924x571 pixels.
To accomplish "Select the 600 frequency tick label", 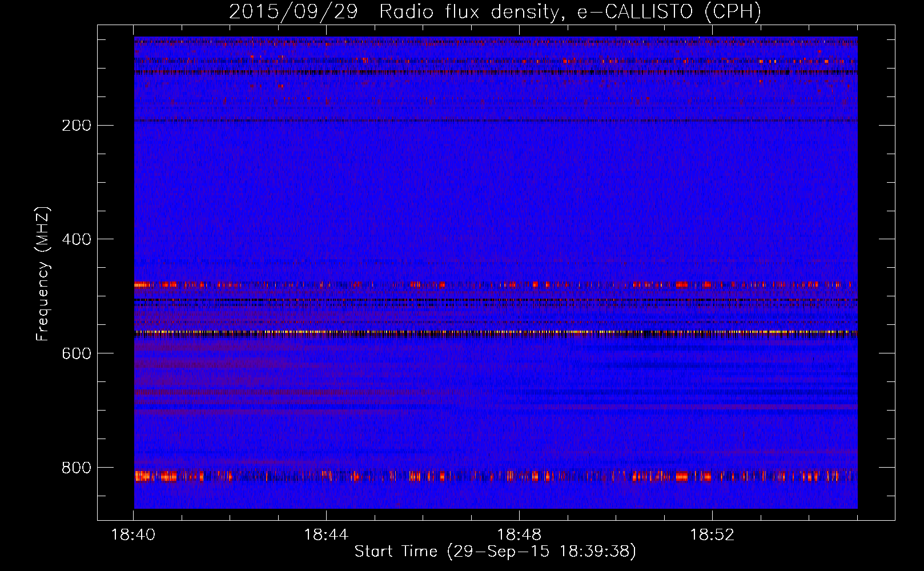I will click(x=77, y=353).
